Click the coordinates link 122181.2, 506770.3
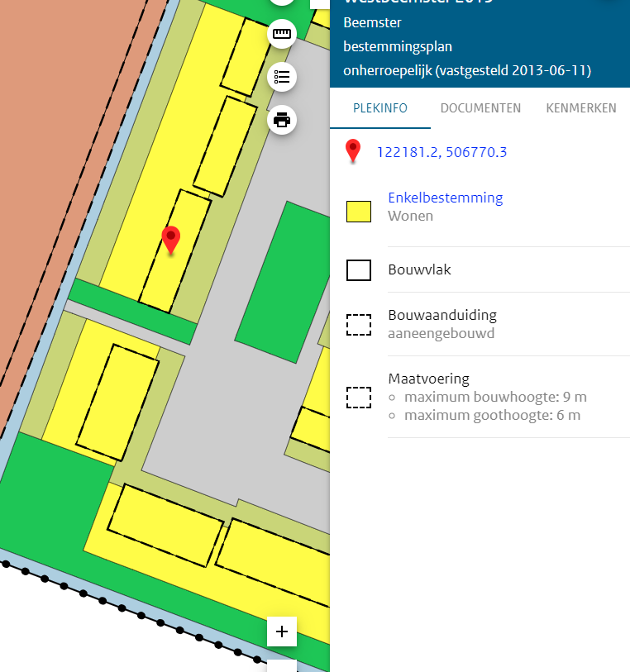Image resolution: width=630 pixels, height=672 pixels. [x=441, y=152]
